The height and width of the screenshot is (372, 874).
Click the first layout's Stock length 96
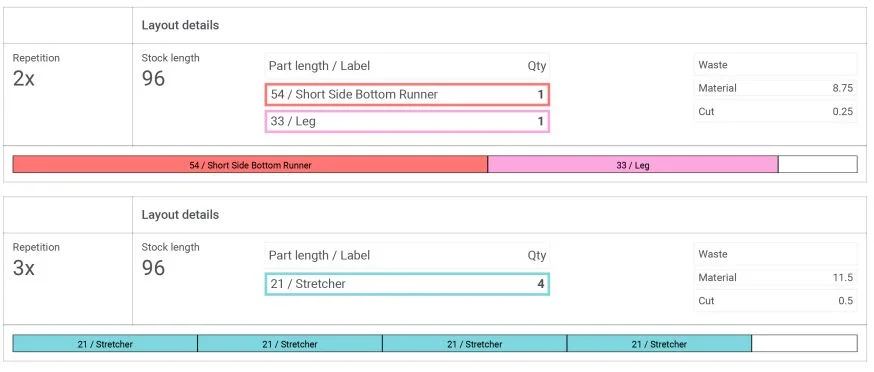point(153,79)
